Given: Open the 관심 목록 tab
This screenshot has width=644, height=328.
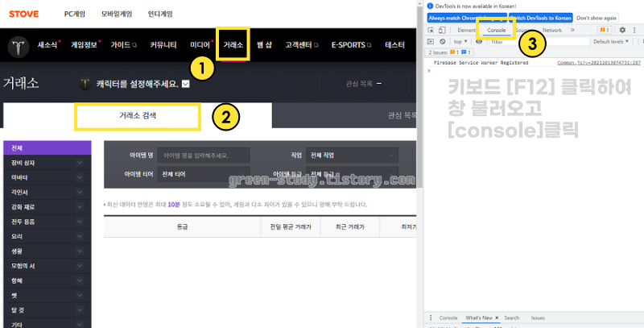Looking at the screenshot, I should 345,115.
